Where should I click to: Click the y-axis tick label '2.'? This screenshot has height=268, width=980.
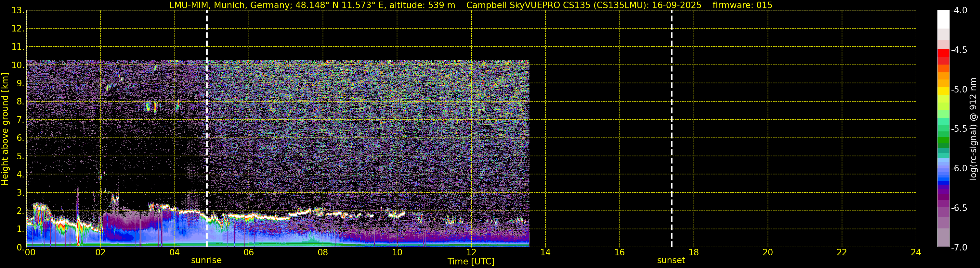20,211
